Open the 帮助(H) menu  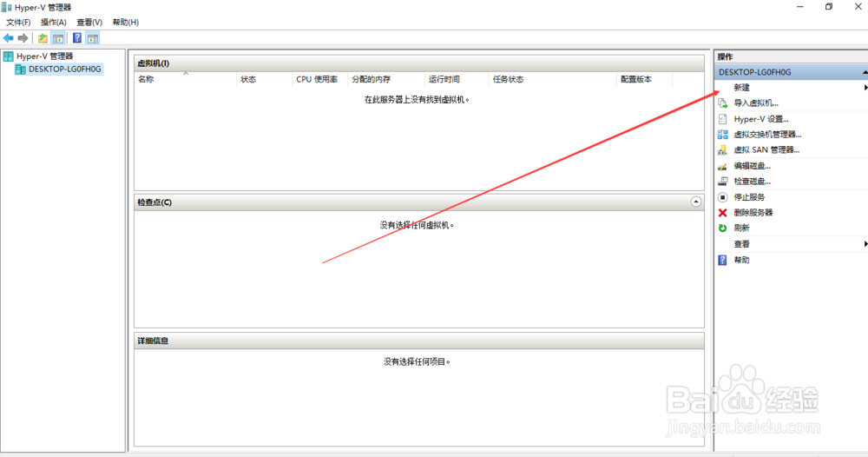[126, 23]
